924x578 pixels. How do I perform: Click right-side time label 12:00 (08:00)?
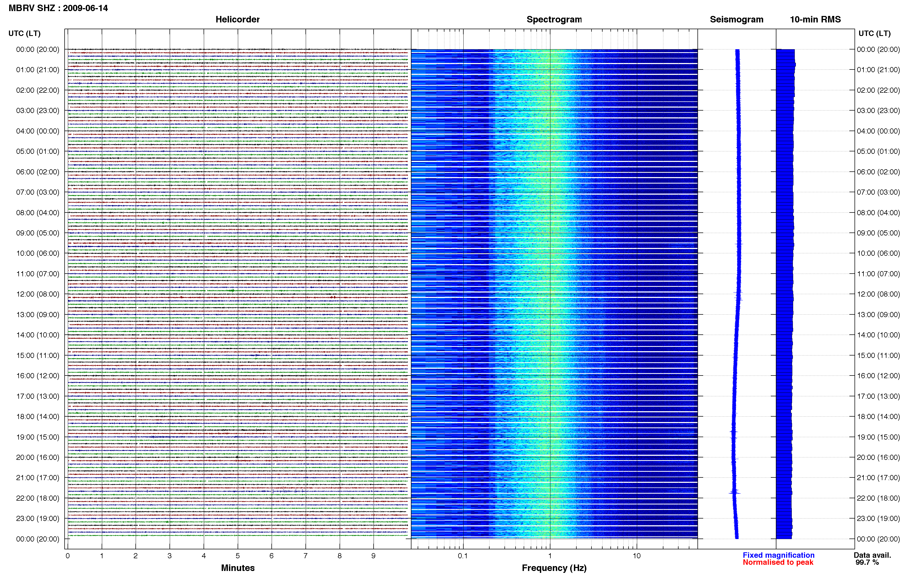coord(878,294)
